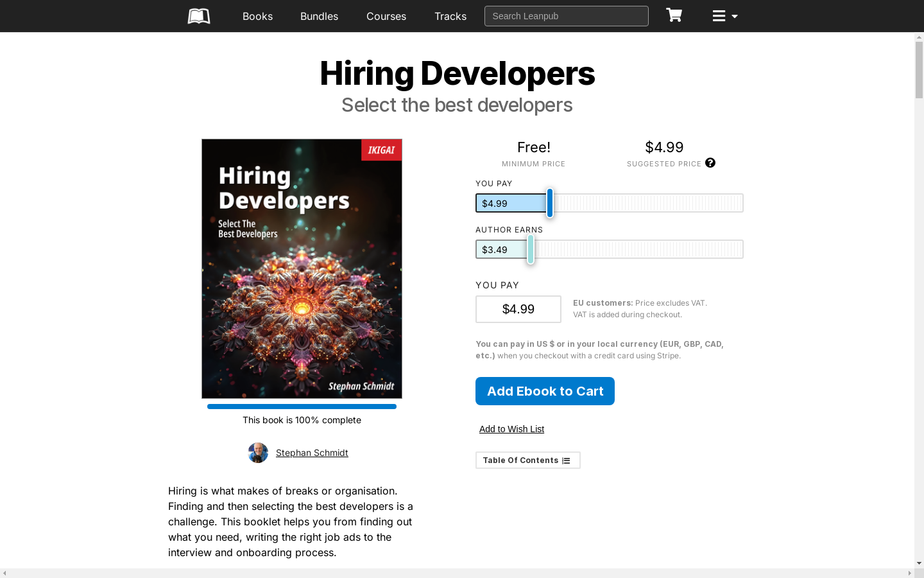Image resolution: width=924 pixels, height=578 pixels.
Task: Click the horizontal scroll left arrow
Action: pos(4,573)
